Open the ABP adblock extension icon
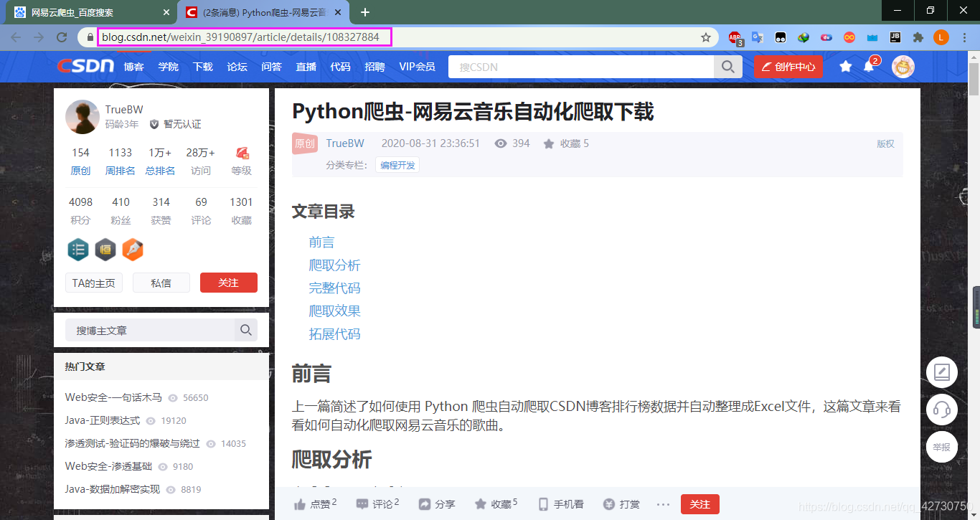 coord(735,38)
